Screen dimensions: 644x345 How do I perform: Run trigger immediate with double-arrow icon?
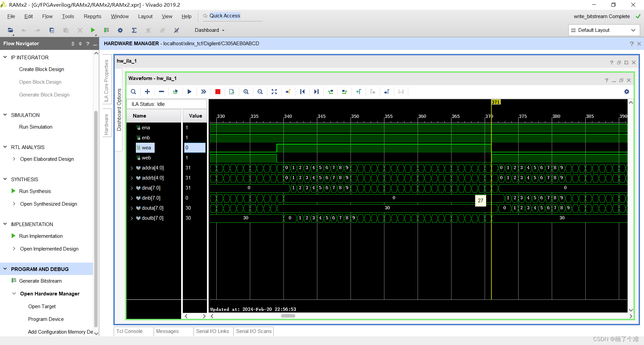204,92
